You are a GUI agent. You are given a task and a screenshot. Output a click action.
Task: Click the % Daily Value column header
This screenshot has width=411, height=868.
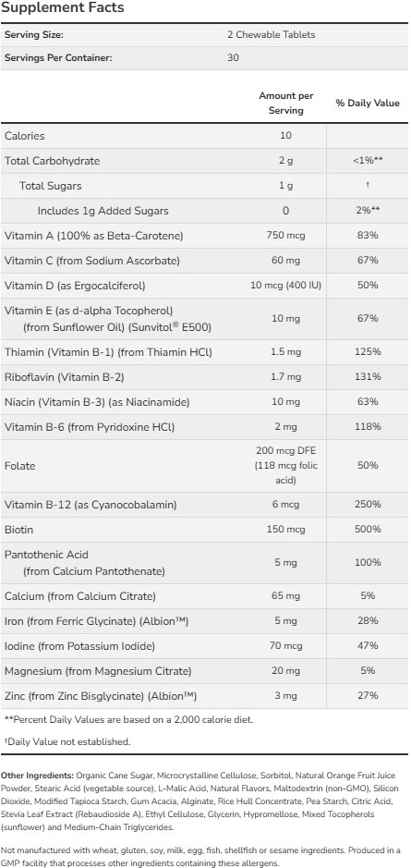pos(368,103)
